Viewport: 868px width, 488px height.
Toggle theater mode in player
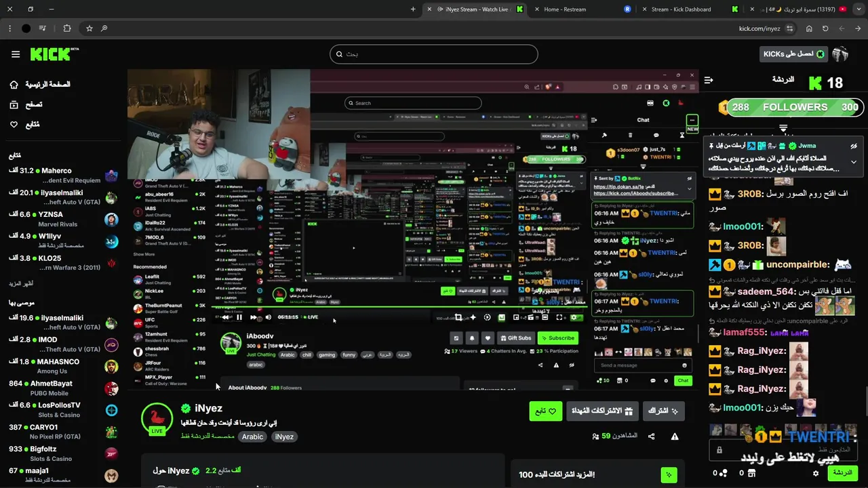point(545,317)
